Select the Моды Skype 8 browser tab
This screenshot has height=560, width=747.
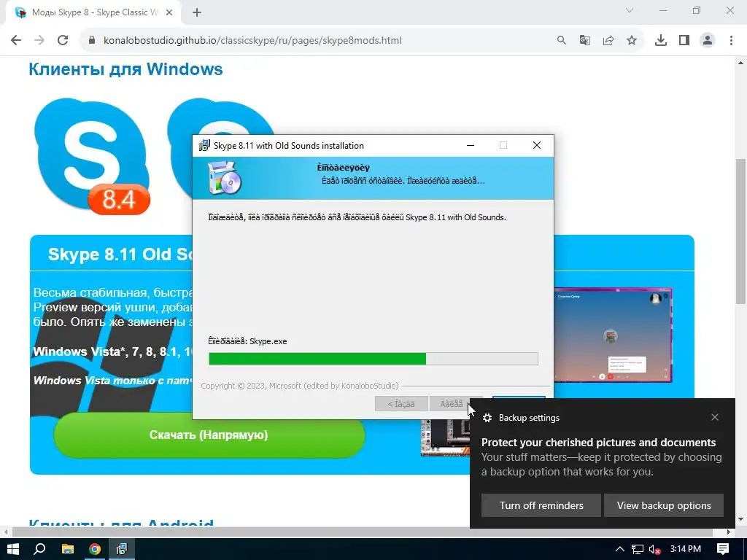pyautogui.click(x=93, y=12)
